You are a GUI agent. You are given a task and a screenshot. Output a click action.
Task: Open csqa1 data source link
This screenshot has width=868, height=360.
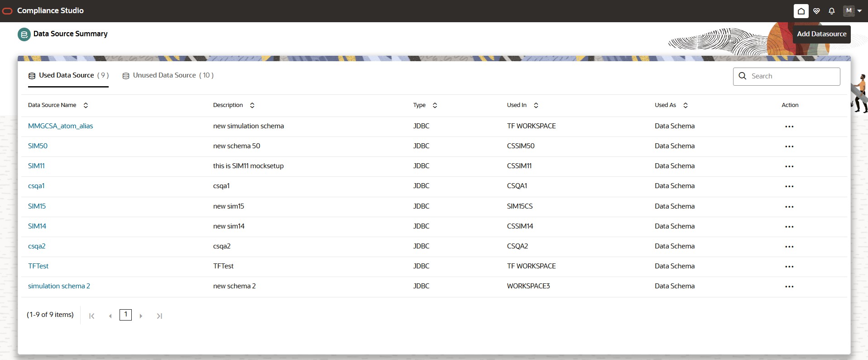pyautogui.click(x=36, y=186)
